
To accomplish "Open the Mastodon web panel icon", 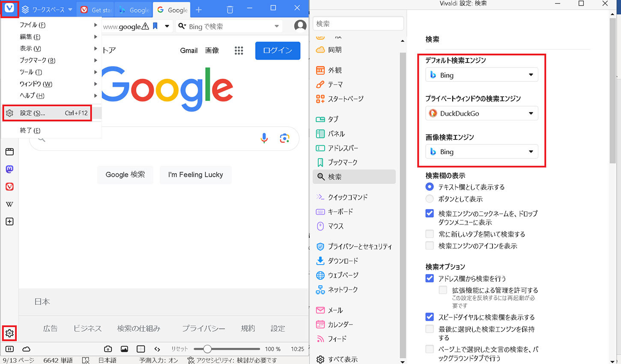I will (x=9, y=169).
